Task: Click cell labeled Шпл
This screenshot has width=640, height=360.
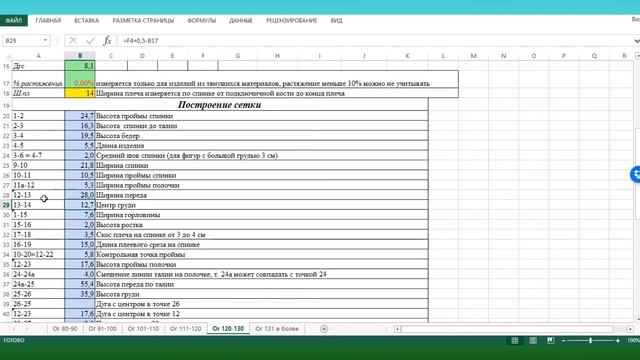Action: (x=38, y=93)
